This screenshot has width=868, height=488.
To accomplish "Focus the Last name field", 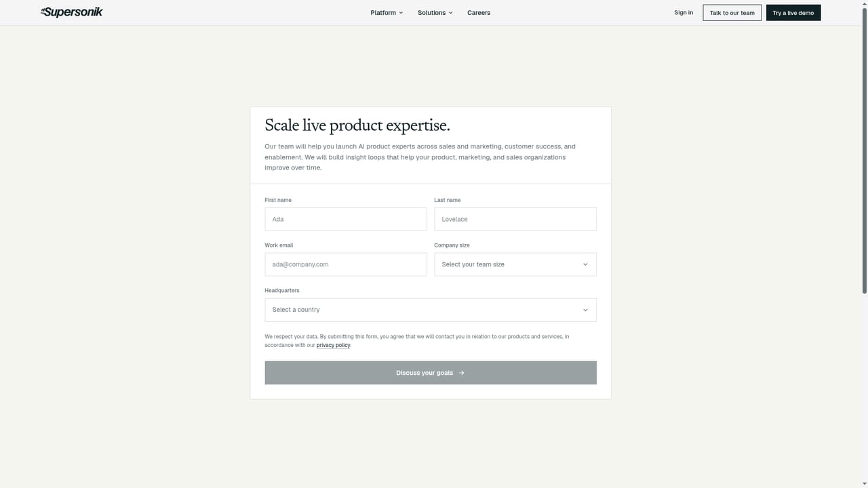I will click(515, 219).
